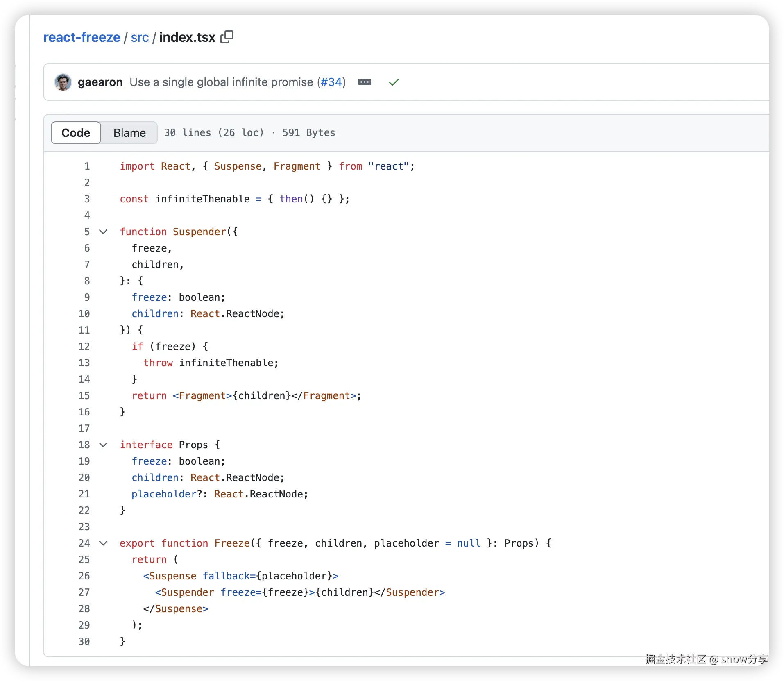Image resolution: width=784 pixels, height=681 pixels.
Task: Click the green commit status checkmark
Action: point(394,82)
